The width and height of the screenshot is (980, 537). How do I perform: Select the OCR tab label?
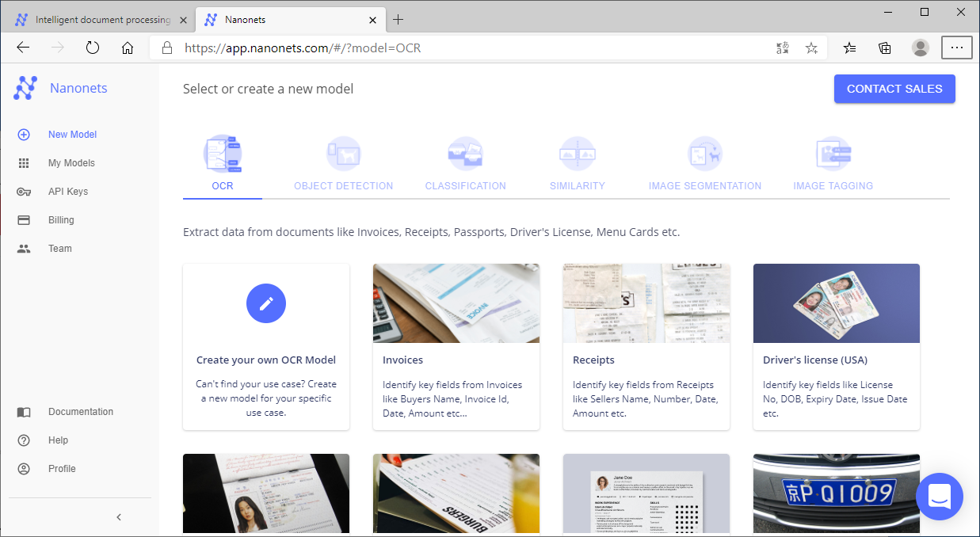pyautogui.click(x=223, y=186)
